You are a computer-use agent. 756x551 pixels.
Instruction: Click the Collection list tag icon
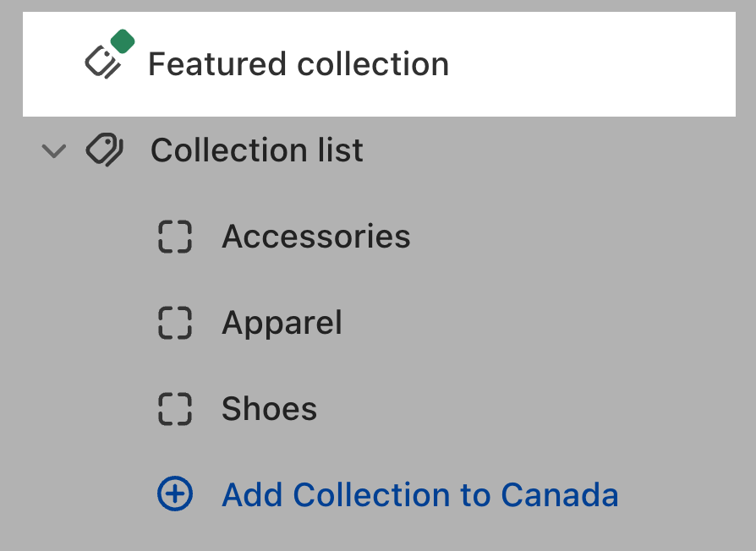pyautogui.click(x=106, y=150)
